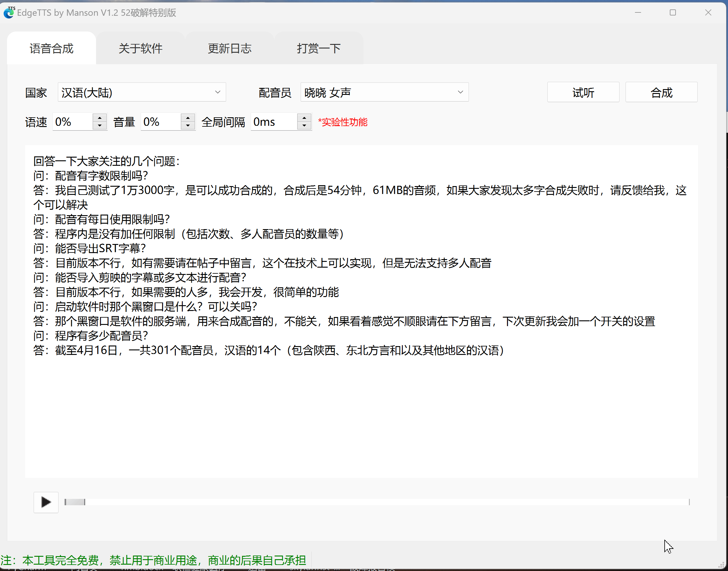Increase global interval with up arrow
728x571 pixels.
(x=304, y=118)
